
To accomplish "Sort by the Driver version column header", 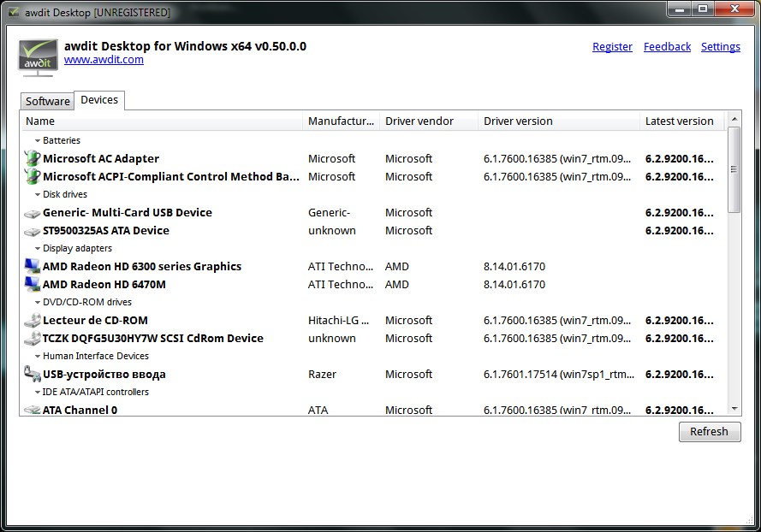I will click(x=518, y=121).
